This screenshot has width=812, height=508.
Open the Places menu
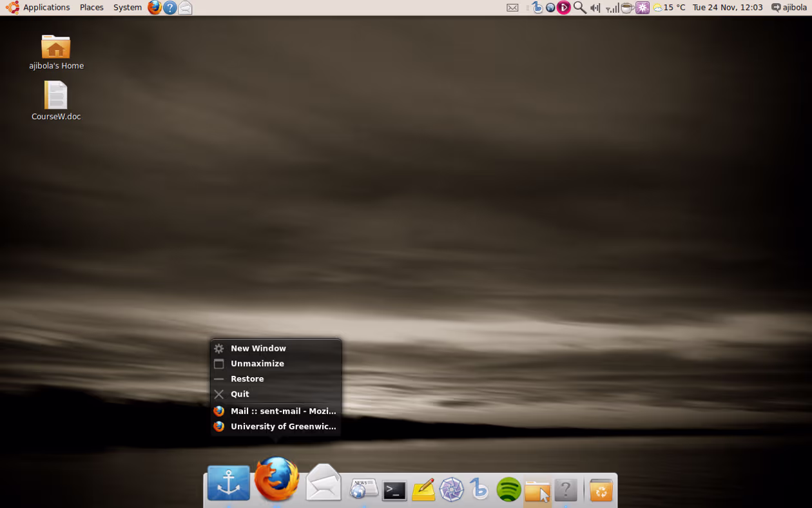pos(92,8)
